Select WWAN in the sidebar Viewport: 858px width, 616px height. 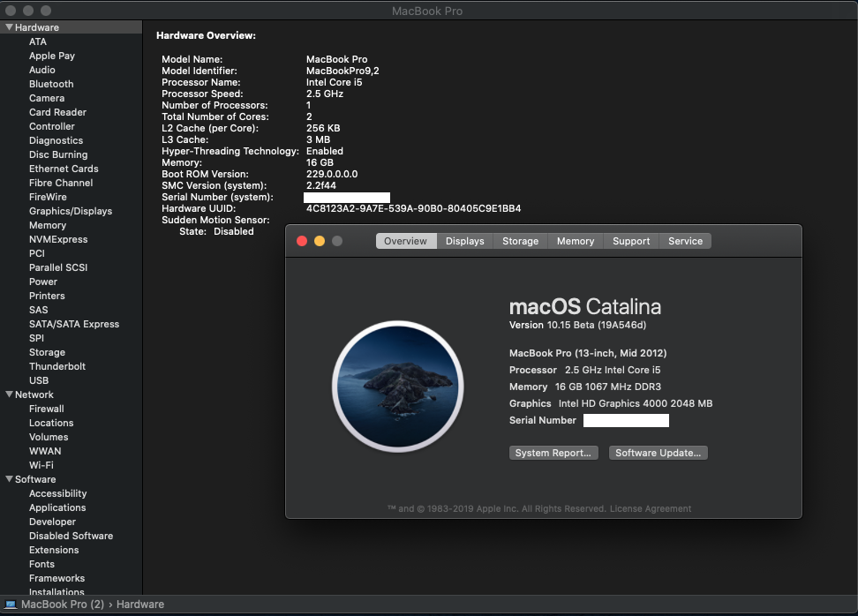pos(45,451)
